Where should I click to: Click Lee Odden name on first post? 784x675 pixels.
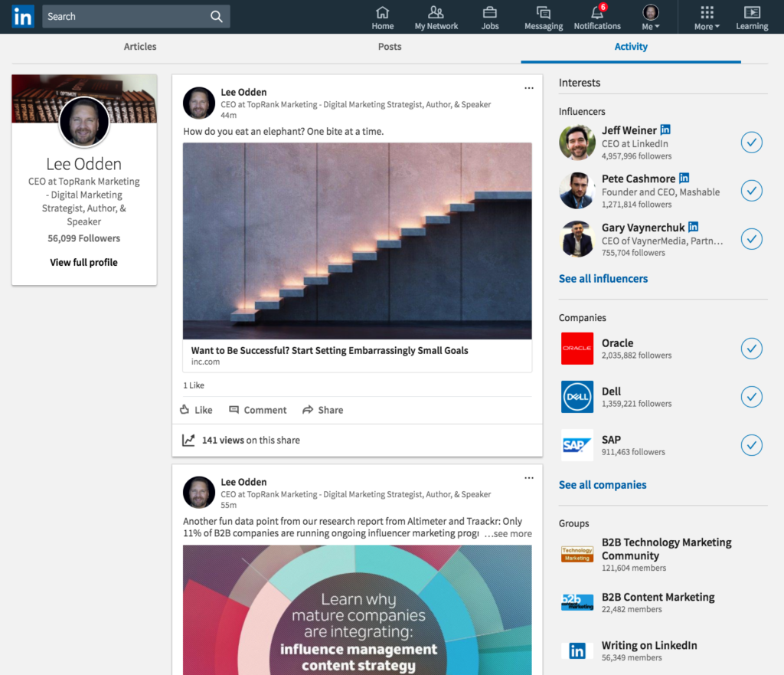pyautogui.click(x=243, y=92)
